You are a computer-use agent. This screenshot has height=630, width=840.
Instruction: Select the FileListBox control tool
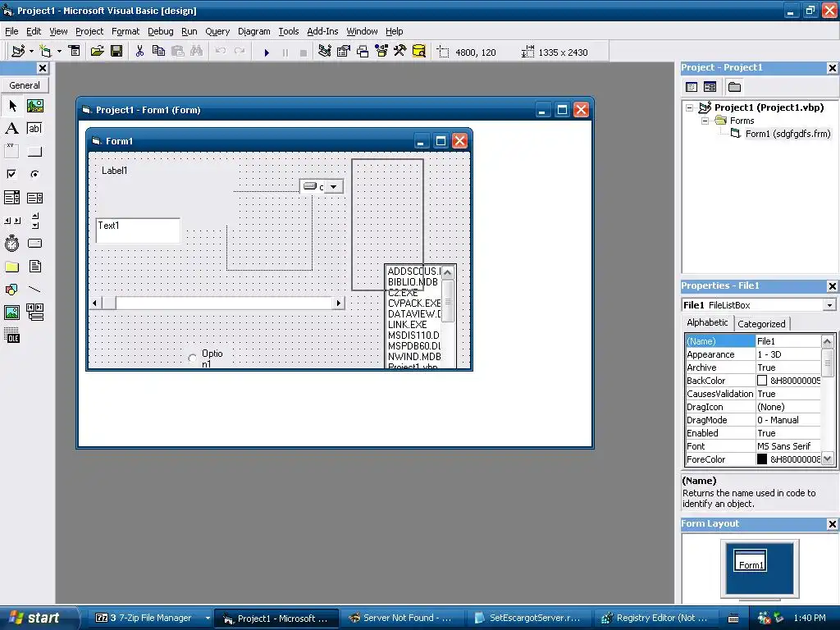tap(34, 267)
